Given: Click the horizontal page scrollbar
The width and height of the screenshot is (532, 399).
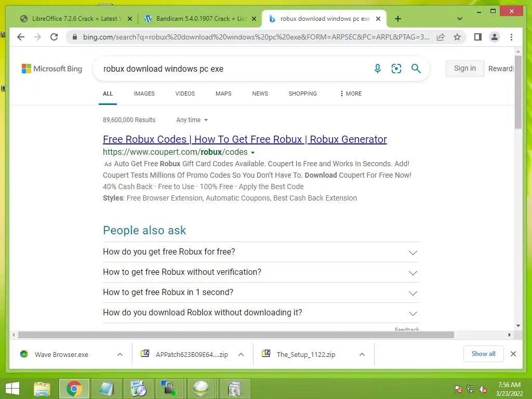Looking at the screenshot, I should coord(236,335).
